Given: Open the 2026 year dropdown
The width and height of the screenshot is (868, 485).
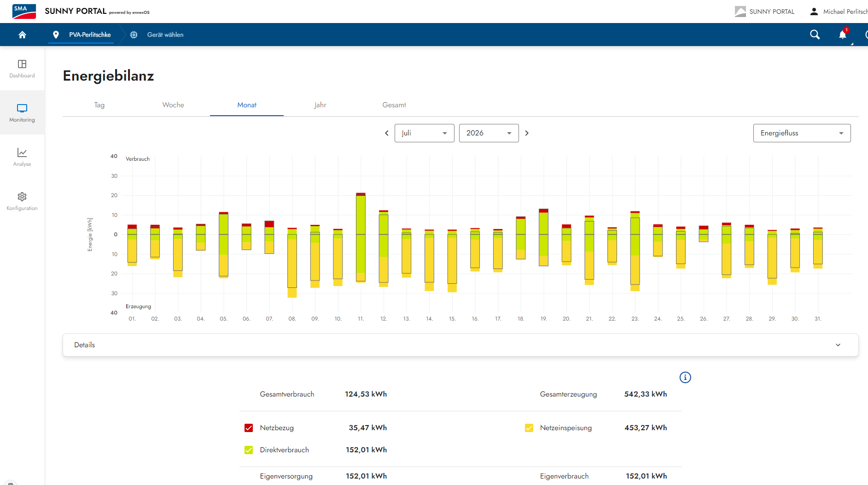Looking at the screenshot, I should [489, 133].
